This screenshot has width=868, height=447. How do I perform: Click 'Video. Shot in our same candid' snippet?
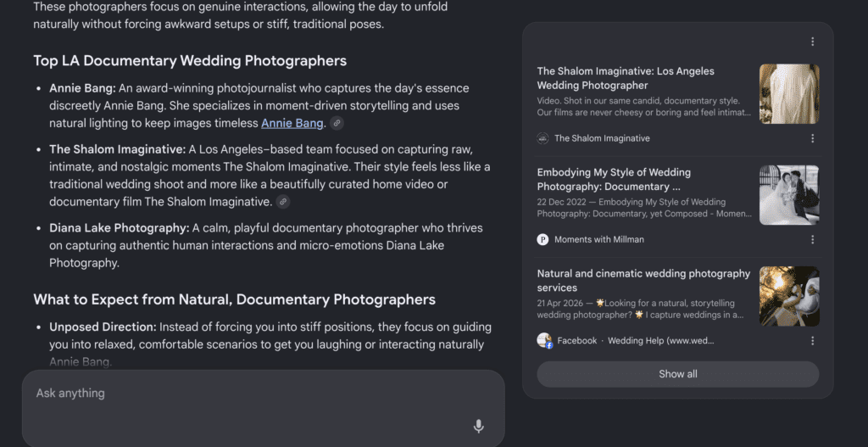click(644, 107)
